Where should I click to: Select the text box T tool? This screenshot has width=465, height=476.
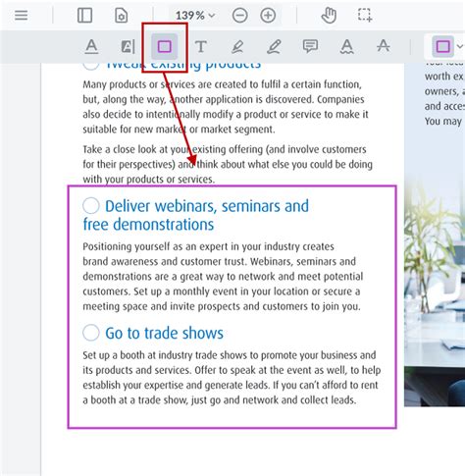point(201,46)
